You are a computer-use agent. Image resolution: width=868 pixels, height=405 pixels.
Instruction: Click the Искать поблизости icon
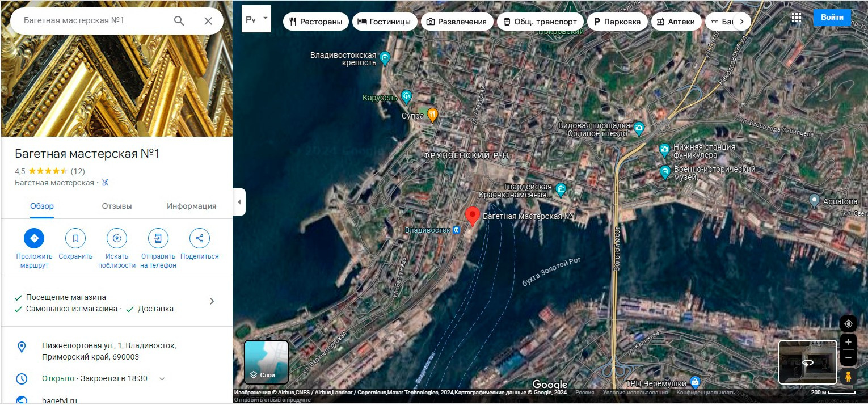(117, 238)
